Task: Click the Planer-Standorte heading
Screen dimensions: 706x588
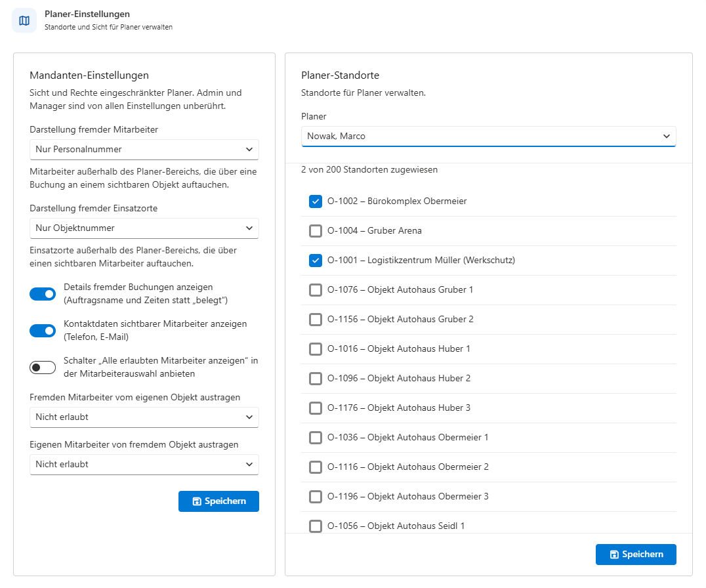Action: (341, 75)
